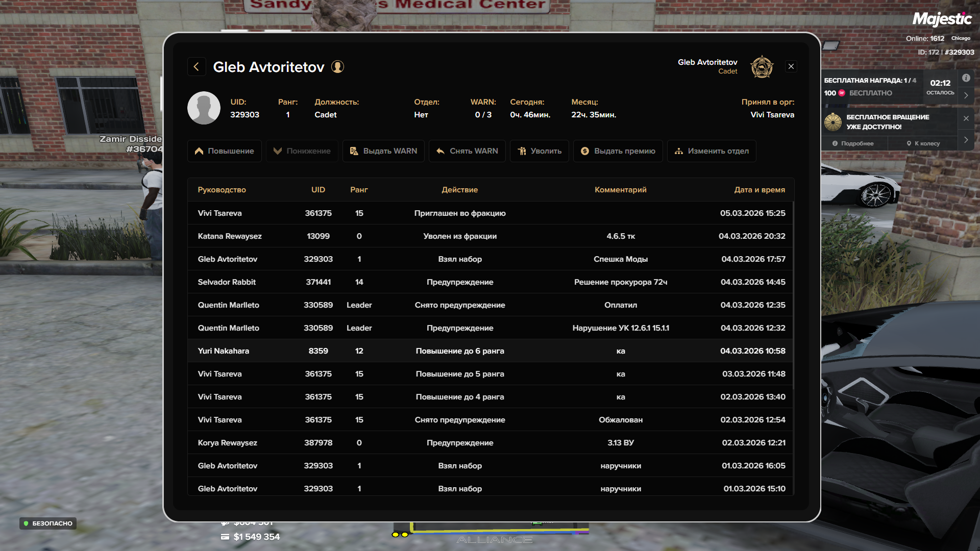The image size is (980, 551).
Task: Click the Выдать WARN button
Action: pos(383,151)
